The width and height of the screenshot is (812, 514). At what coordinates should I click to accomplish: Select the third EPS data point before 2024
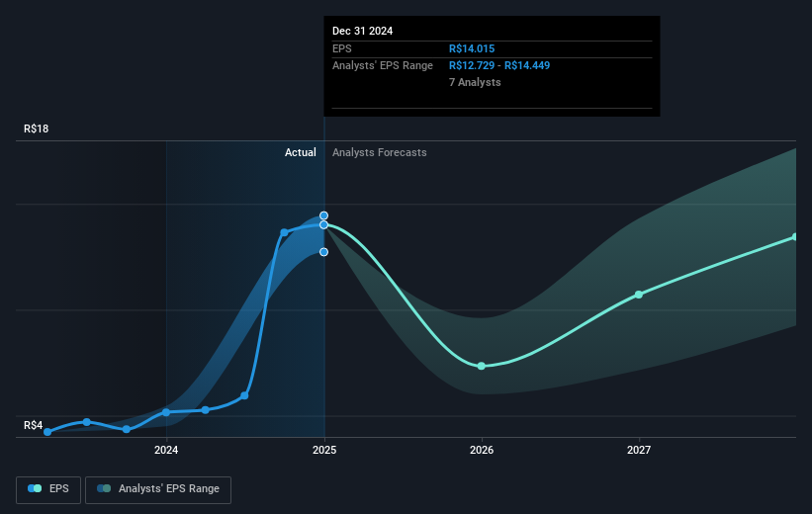coord(127,429)
